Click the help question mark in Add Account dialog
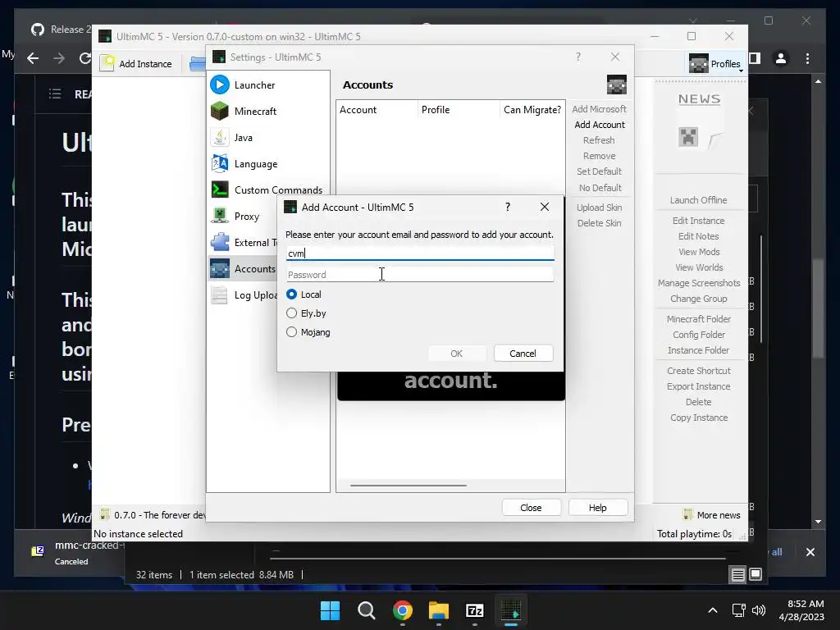 (507, 207)
